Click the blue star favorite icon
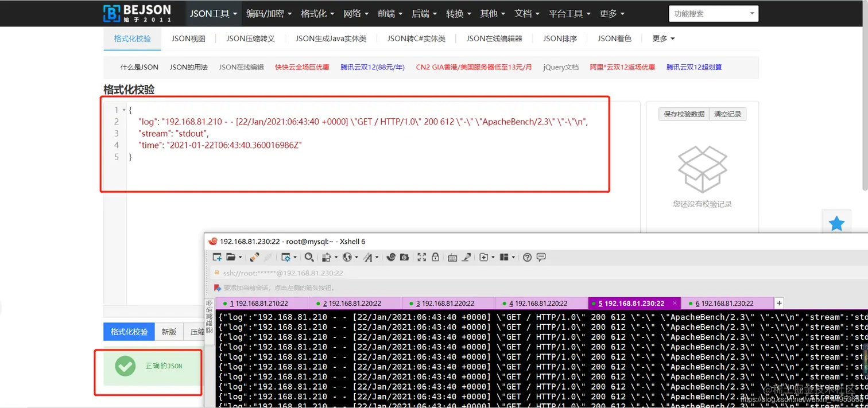Screen dimensions: 868x408 tap(836, 223)
